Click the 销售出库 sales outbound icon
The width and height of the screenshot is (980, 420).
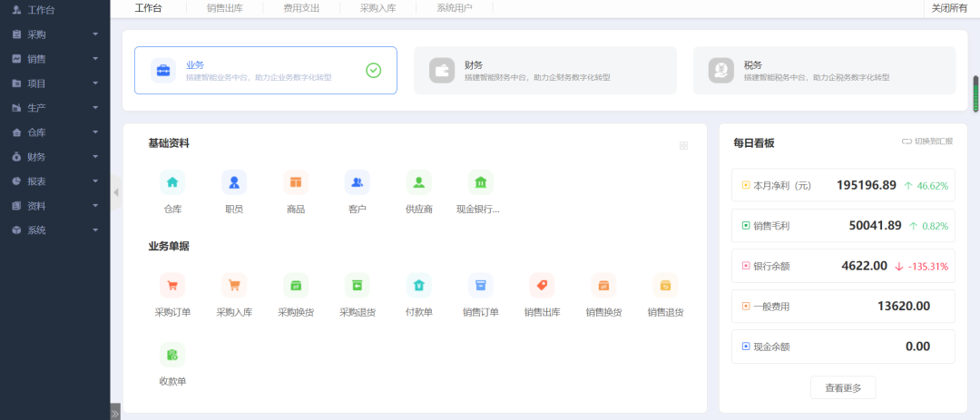coord(542,286)
